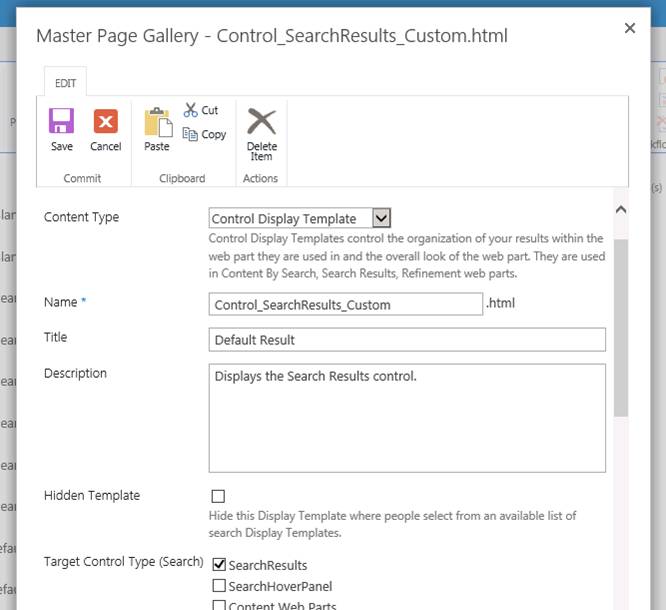Enable the Hidden Template checkbox
666x610 pixels.
(218, 496)
